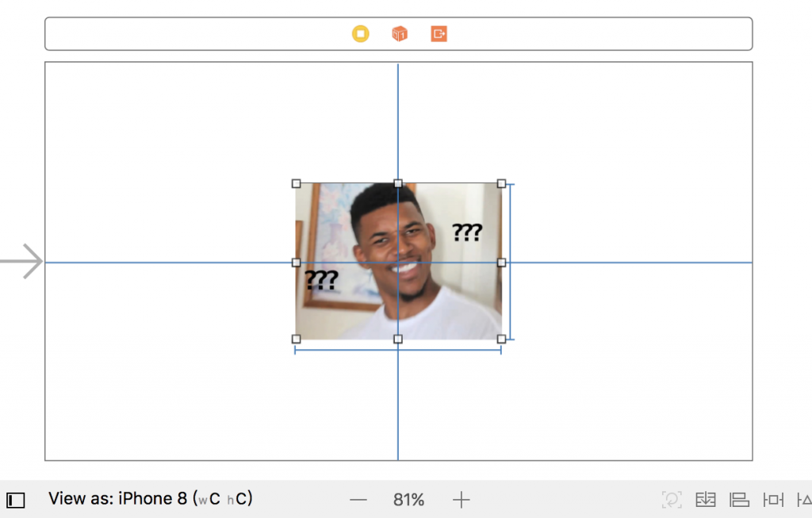
Task: Click the bottom-center resize handle of image
Action: (398, 339)
